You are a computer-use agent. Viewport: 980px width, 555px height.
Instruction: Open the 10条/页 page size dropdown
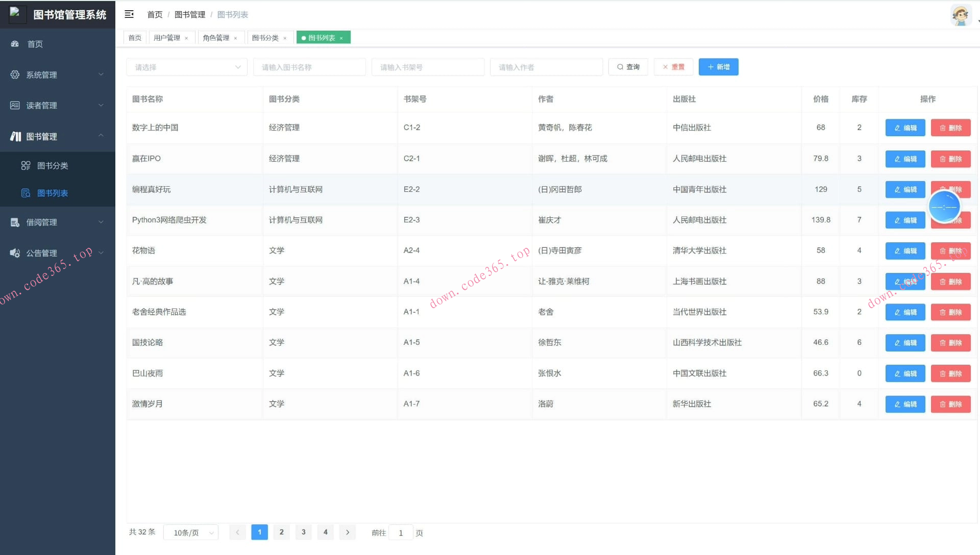(x=190, y=532)
